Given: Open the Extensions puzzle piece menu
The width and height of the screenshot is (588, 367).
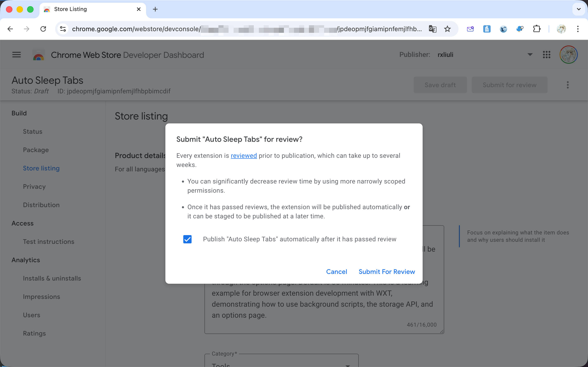Looking at the screenshot, I should point(537,29).
